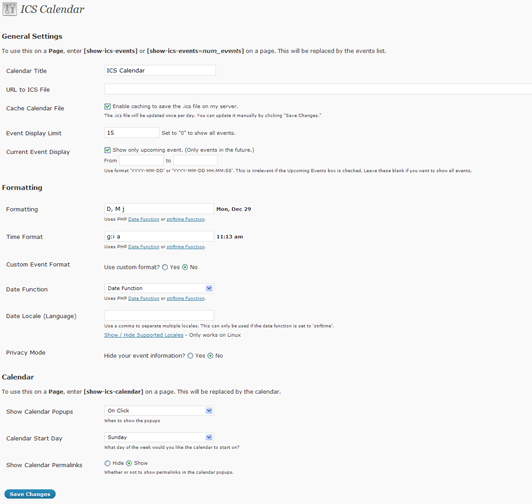Select the Show permalinks radio option
Screen dimensions: 532x504
coord(129,463)
